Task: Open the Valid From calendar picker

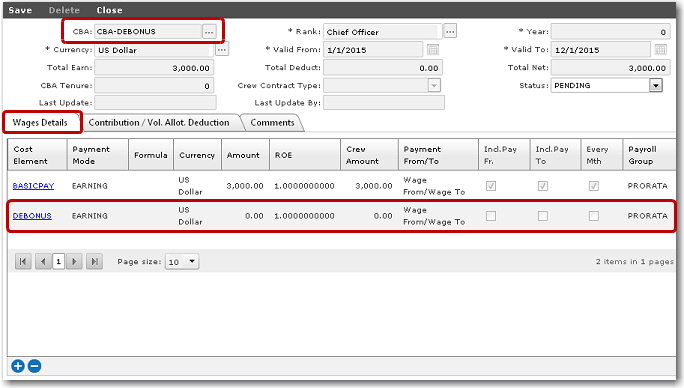Action: click(x=433, y=50)
